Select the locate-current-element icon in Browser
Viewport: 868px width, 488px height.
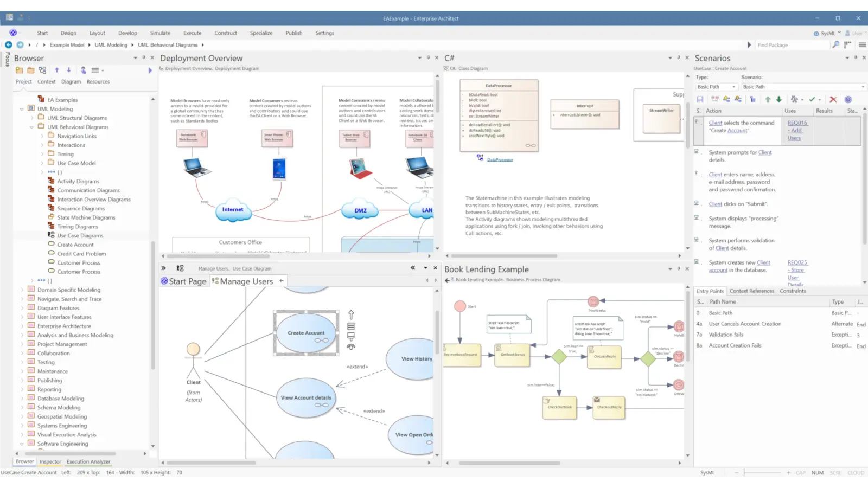tap(83, 70)
